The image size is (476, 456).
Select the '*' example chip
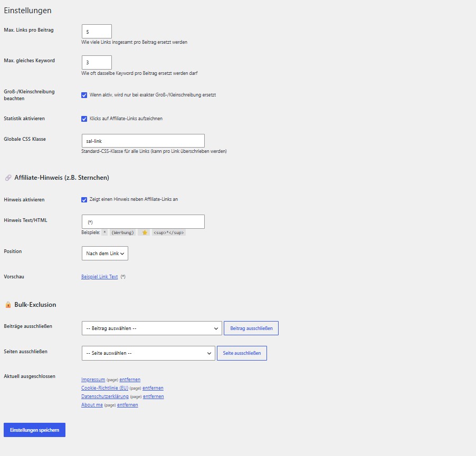click(x=104, y=232)
